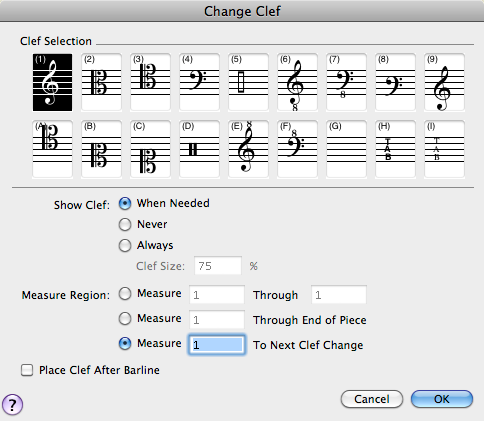The image size is (484, 421).
Task: Set Show Clef to When Needed
Action: tap(125, 203)
